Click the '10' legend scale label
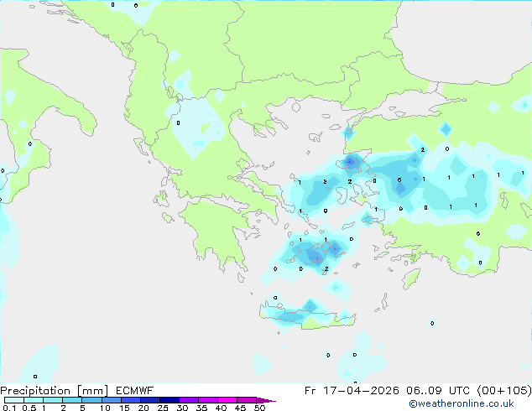 105,408
